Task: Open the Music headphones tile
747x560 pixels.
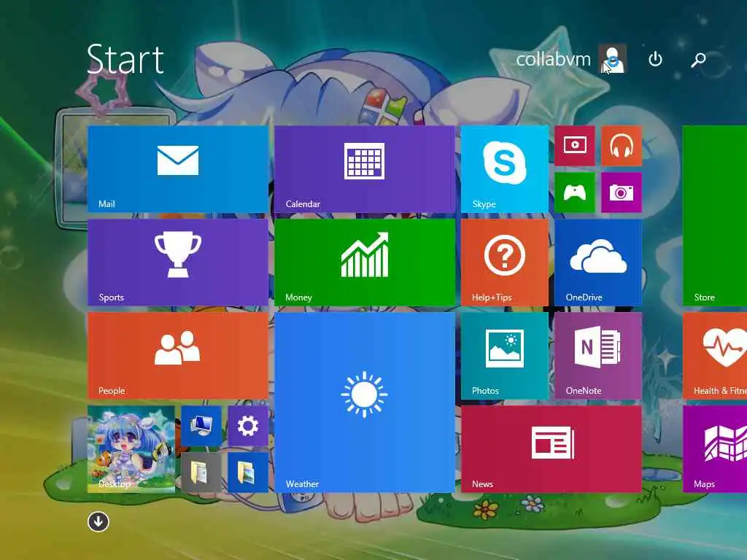Action: pyautogui.click(x=622, y=146)
